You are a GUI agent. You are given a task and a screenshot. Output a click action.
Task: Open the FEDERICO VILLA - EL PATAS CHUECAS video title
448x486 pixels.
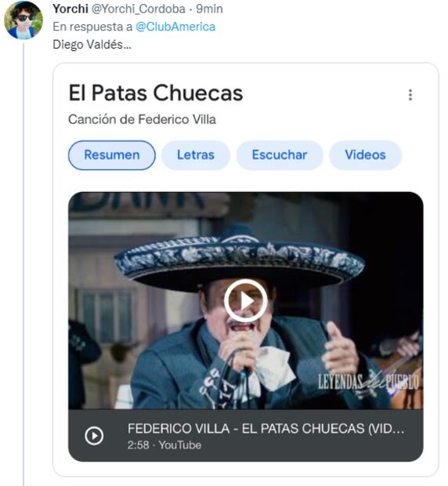pos(266,428)
